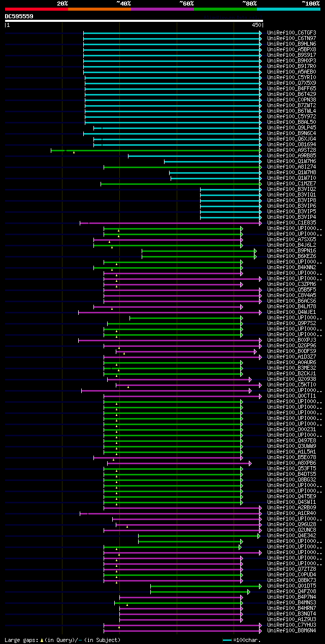Select hit label UniRef100_Q6XJG4
The image size is (325, 644).
point(291,139)
